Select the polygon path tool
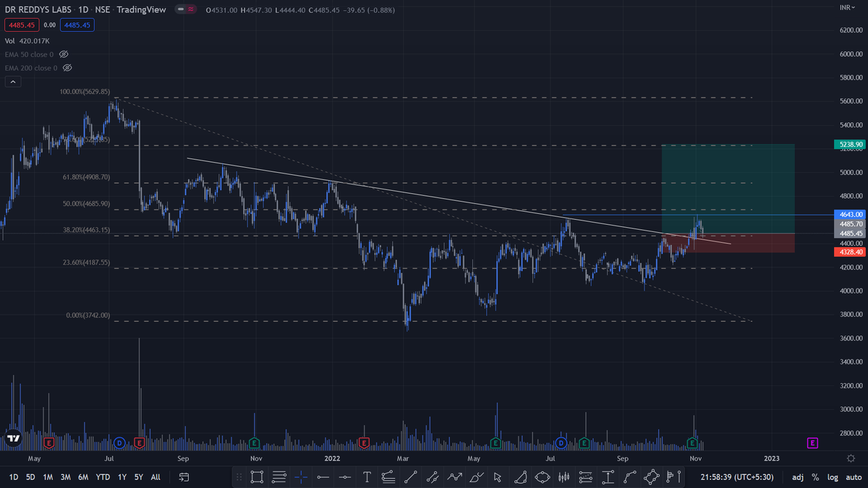This screenshot has width=868, height=488. [x=652, y=476]
